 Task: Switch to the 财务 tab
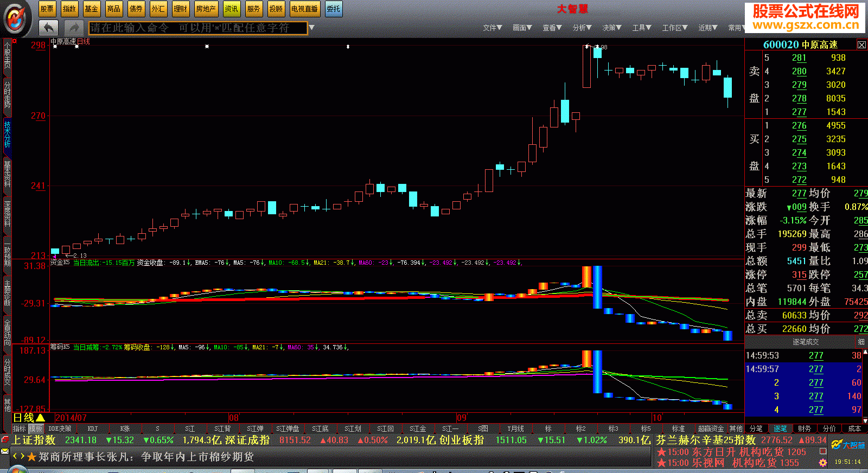tap(805, 429)
